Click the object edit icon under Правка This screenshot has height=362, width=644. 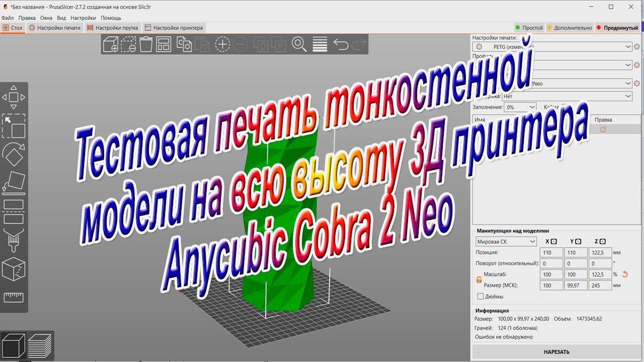point(603,129)
